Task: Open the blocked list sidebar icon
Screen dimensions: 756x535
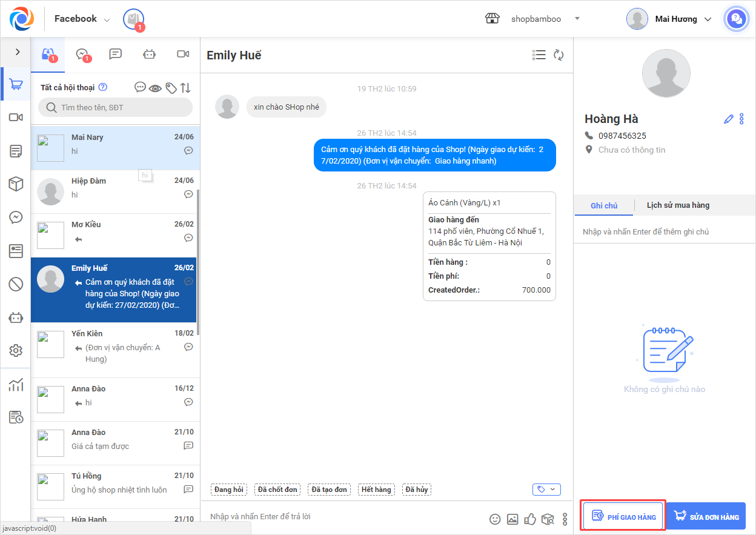Action: click(x=16, y=284)
